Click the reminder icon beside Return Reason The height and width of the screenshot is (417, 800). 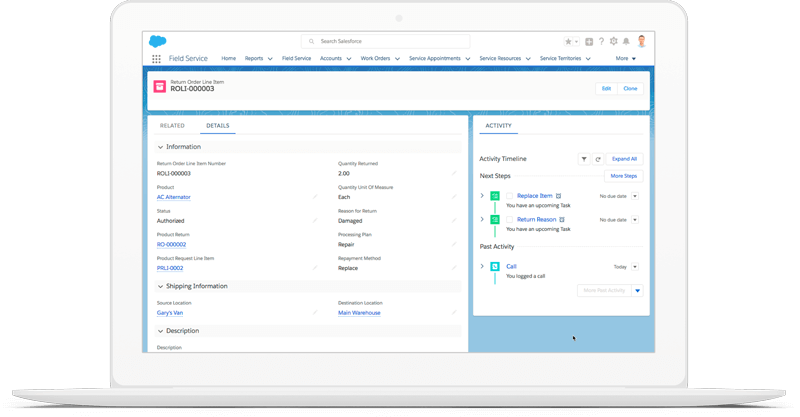[x=562, y=219]
